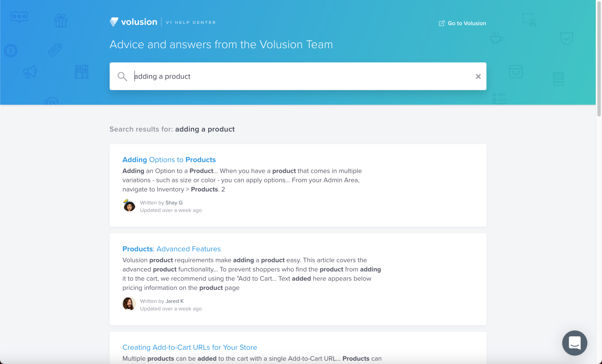The height and width of the screenshot is (364, 602).
Task: Click the V1 Help Center header label
Action: point(190,22)
